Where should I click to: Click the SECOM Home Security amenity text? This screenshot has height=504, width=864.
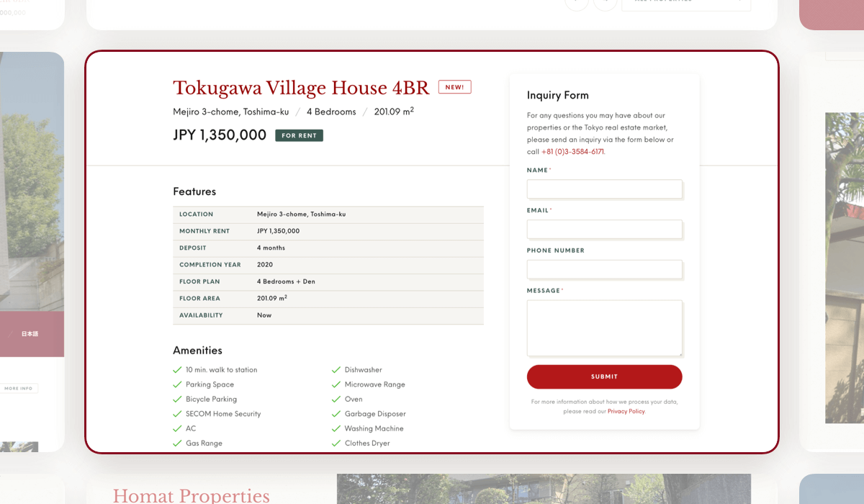click(223, 414)
